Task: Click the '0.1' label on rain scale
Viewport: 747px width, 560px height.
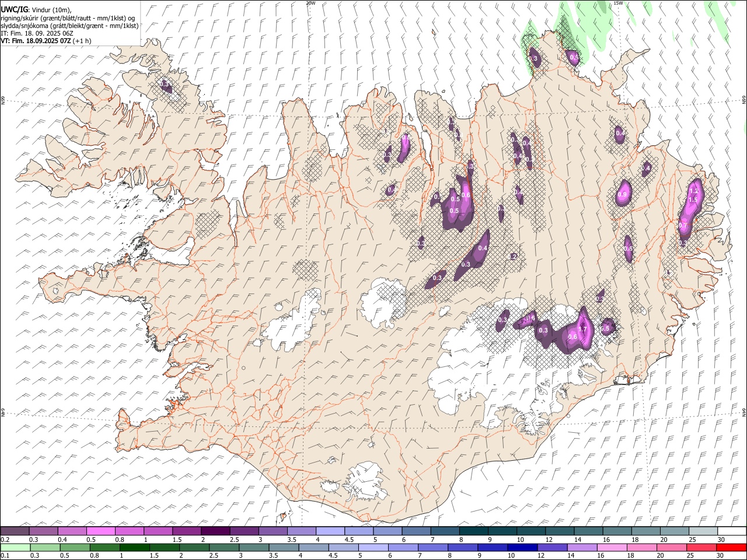Action: 5,556
